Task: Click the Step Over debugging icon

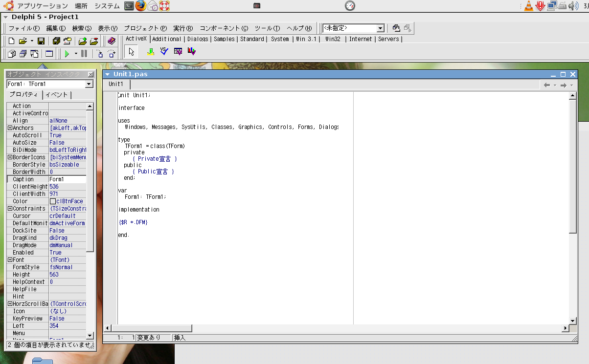Action: click(x=113, y=54)
